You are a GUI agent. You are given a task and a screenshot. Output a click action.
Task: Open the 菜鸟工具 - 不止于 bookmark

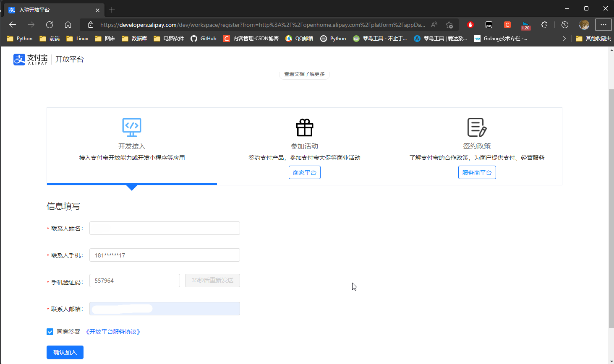pyautogui.click(x=380, y=39)
